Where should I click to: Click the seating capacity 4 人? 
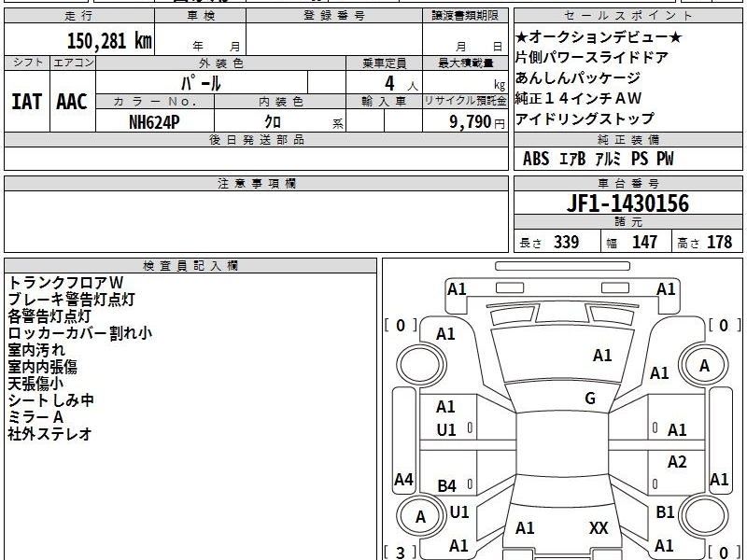(x=401, y=84)
